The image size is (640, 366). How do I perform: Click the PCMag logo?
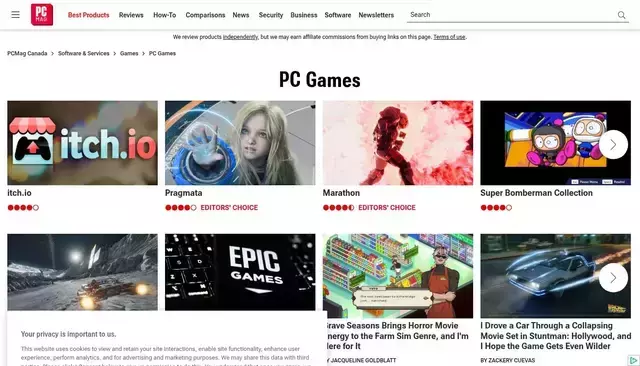pos(42,15)
